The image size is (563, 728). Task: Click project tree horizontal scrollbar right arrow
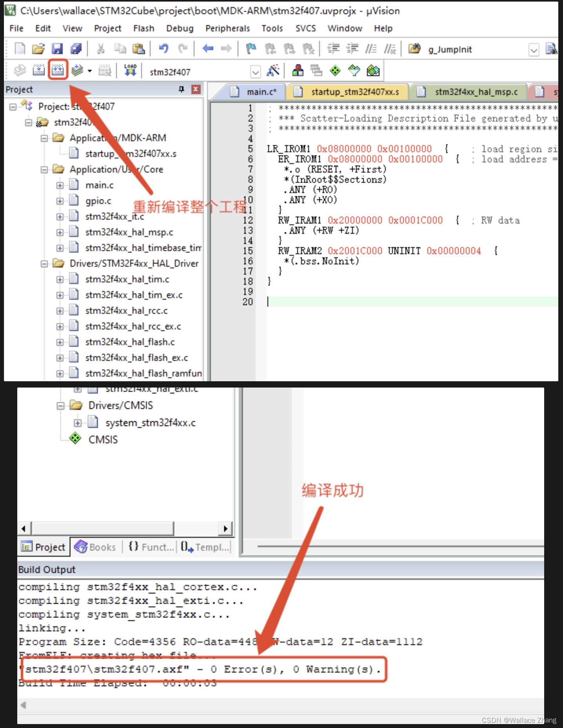[225, 528]
